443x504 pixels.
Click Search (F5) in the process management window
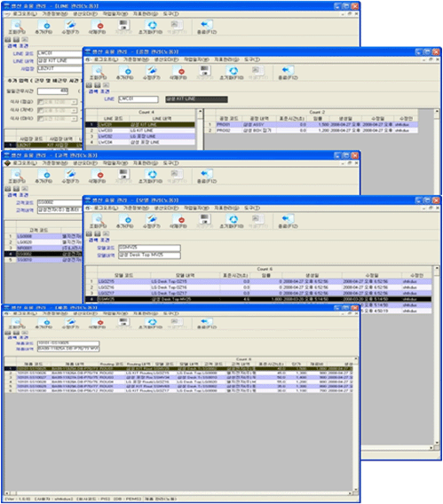[98, 73]
